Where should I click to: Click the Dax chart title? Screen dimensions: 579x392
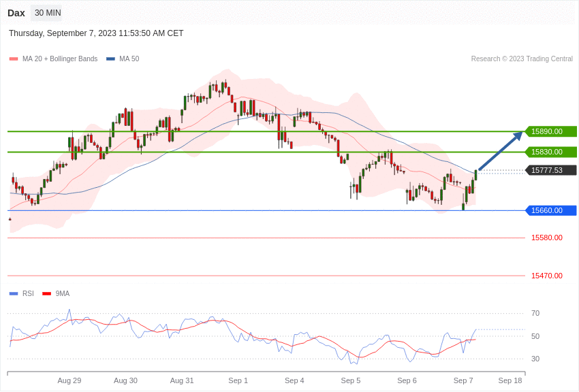tap(16, 13)
